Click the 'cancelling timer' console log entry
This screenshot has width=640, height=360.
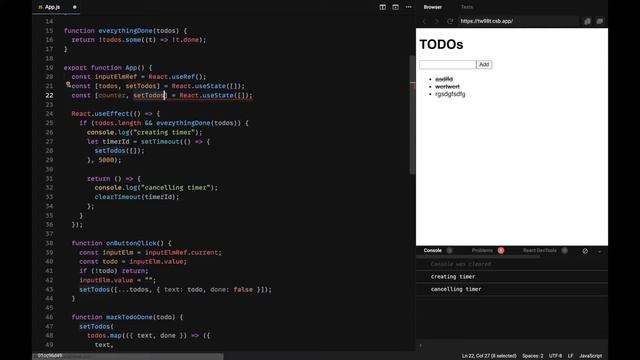coord(456,289)
